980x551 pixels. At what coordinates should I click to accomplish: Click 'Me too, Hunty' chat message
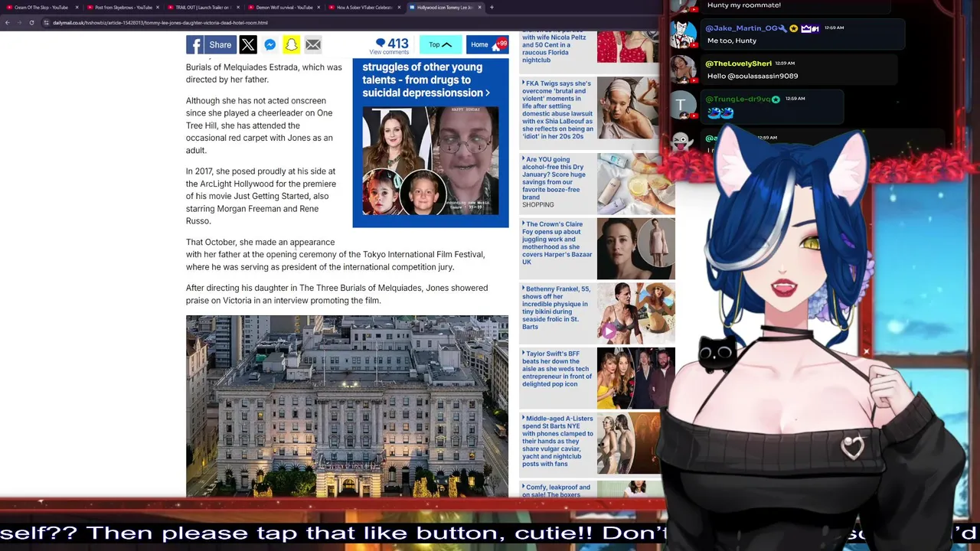point(732,41)
